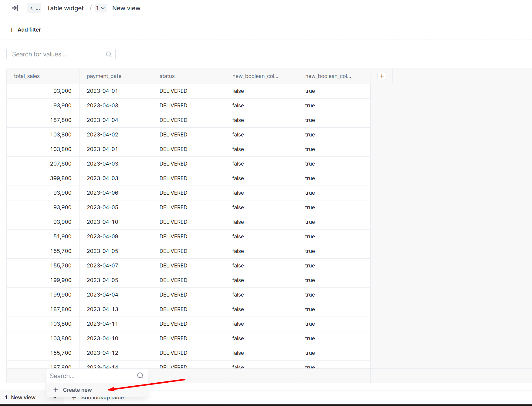Click the 'total_sales' column header
The width and height of the screenshot is (532, 406).
tap(27, 76)
